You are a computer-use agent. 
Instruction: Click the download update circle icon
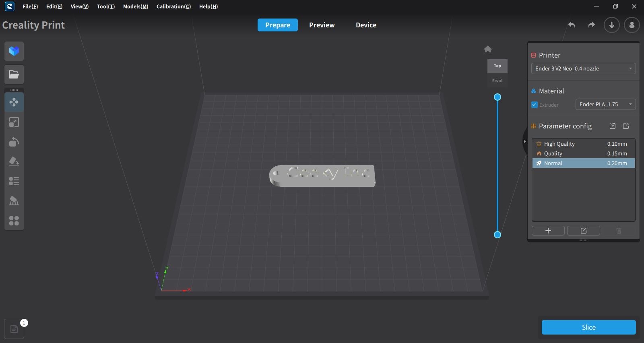tap(612, 25)
